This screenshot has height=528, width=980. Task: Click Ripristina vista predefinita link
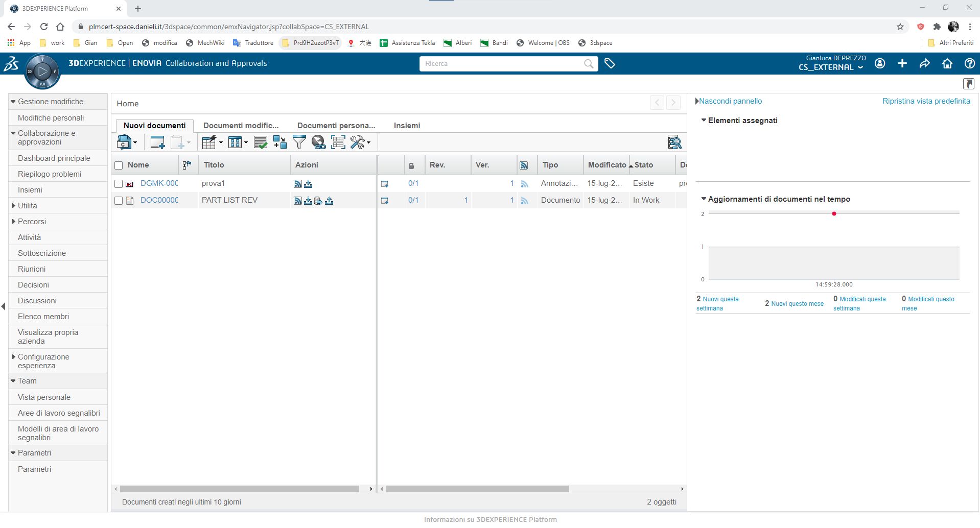[926, 101]
